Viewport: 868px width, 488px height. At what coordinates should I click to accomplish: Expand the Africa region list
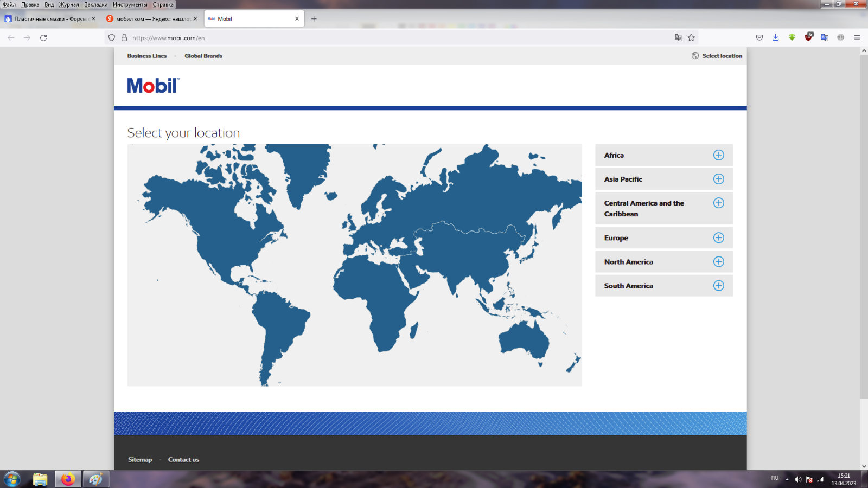[718, 155]
